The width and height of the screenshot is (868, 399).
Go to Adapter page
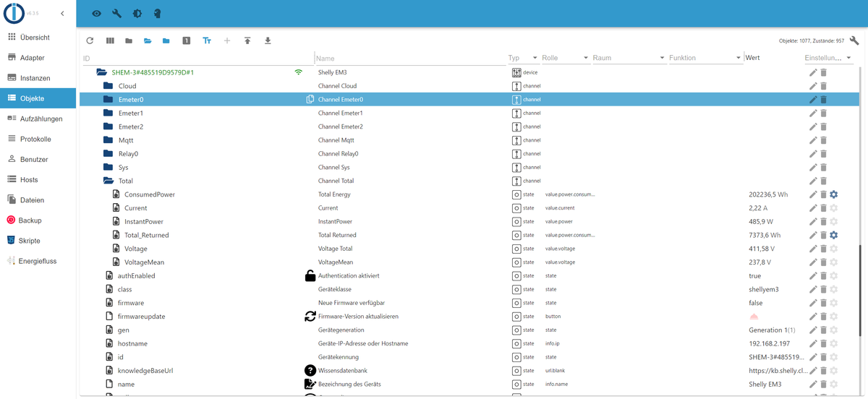click(x=38, y=57)
